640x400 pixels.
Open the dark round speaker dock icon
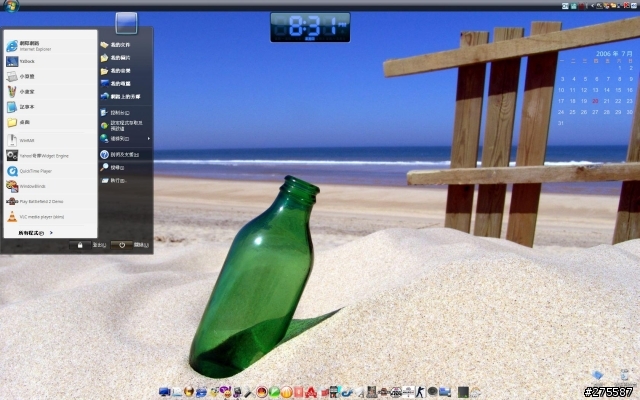click(x=433, y=391)
